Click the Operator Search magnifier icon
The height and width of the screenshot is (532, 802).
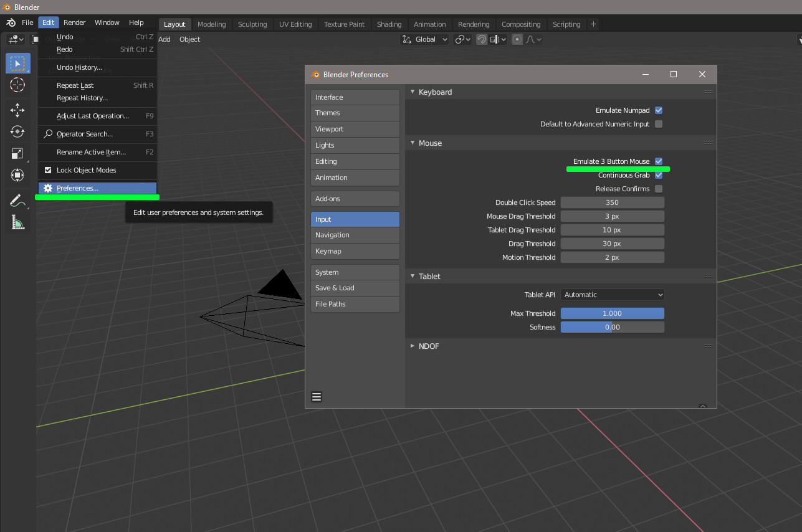[x=48, y=134]
